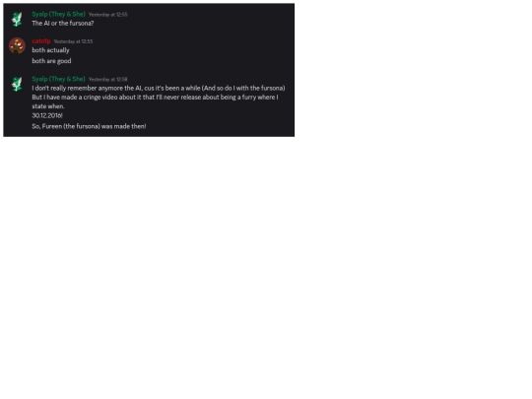532x399 pixels.
Task: Select the message 'The AI or the fursona?'
Action: (x=63, y=24)
